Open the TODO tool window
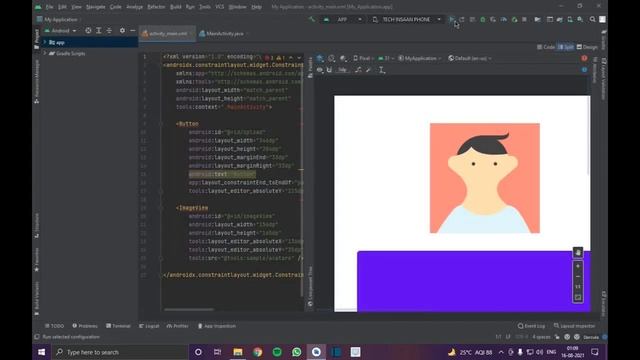Viewport: 640px width, 360px height. pyautogui.click(x=55, y=326)
